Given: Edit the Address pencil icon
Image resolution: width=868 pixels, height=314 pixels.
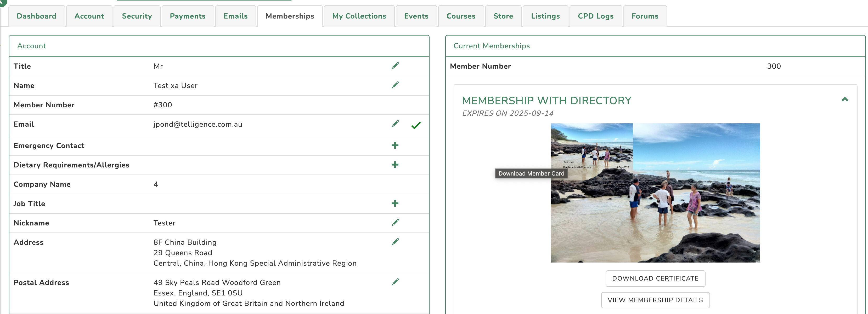Looking at the screenshot, I should coord(395,242).
